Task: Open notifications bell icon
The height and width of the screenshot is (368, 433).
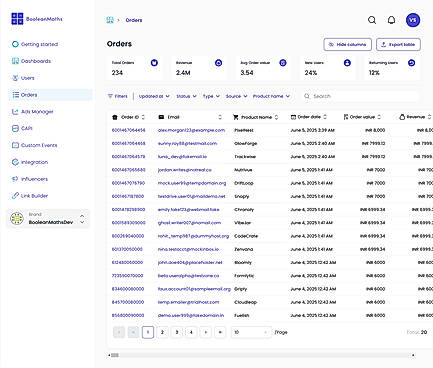Action: [391, 20]
